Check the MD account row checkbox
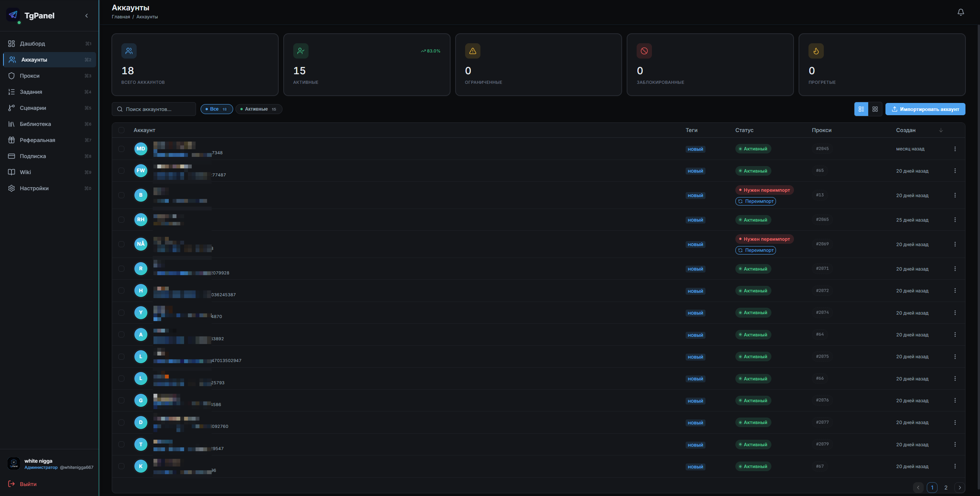The height and width of the screenshot is (496, 980). tap(121, 149)
